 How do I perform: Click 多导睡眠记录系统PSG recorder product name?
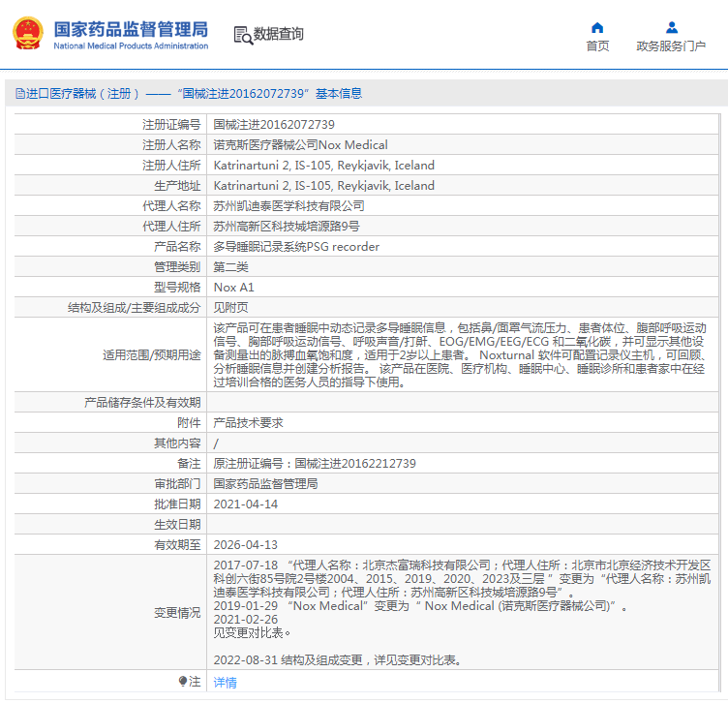(296, 247)
